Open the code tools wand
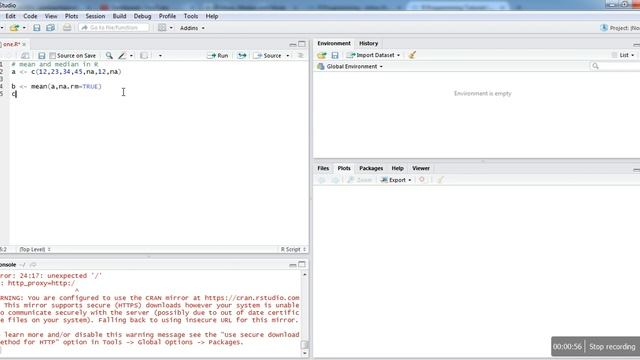Image resolution: width=640 pixels, height=360 pixels. pyautogui.click(x=122, y=56)
